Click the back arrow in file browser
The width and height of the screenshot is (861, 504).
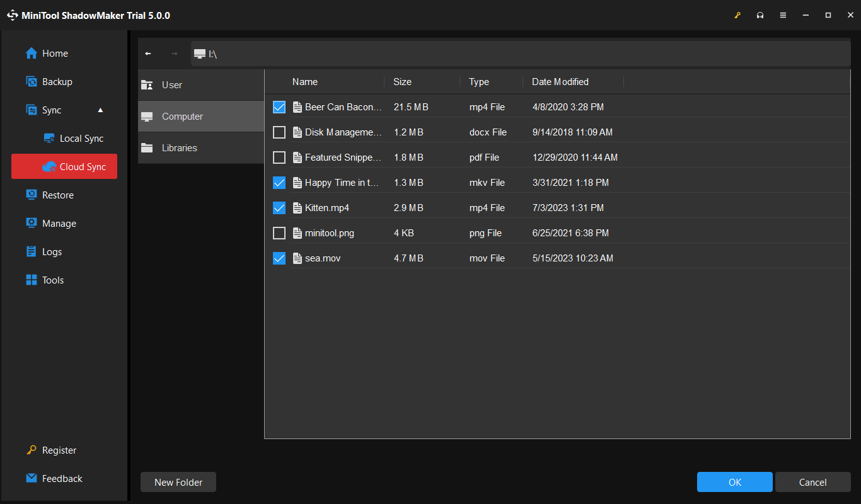pyautogui.click(x=148, y=54)
